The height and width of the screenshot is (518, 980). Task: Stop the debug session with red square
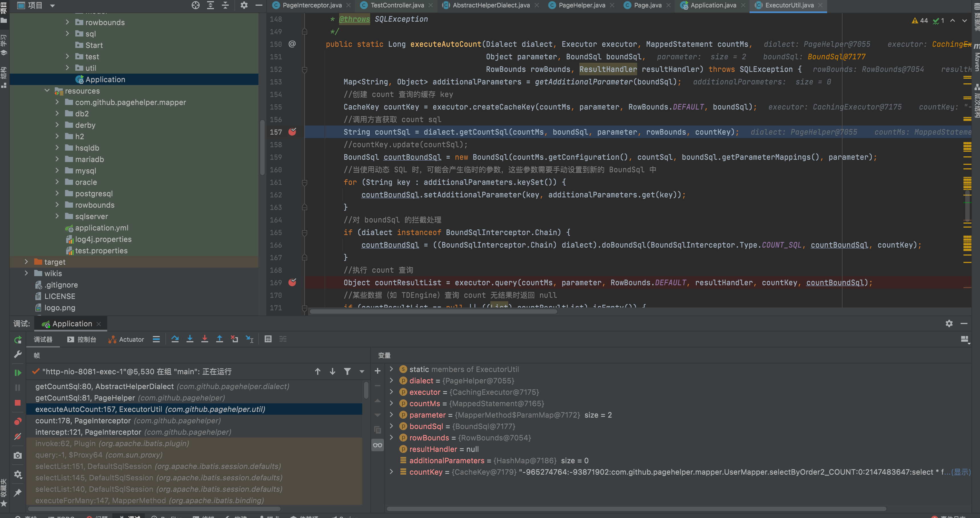tap(17, 403)
